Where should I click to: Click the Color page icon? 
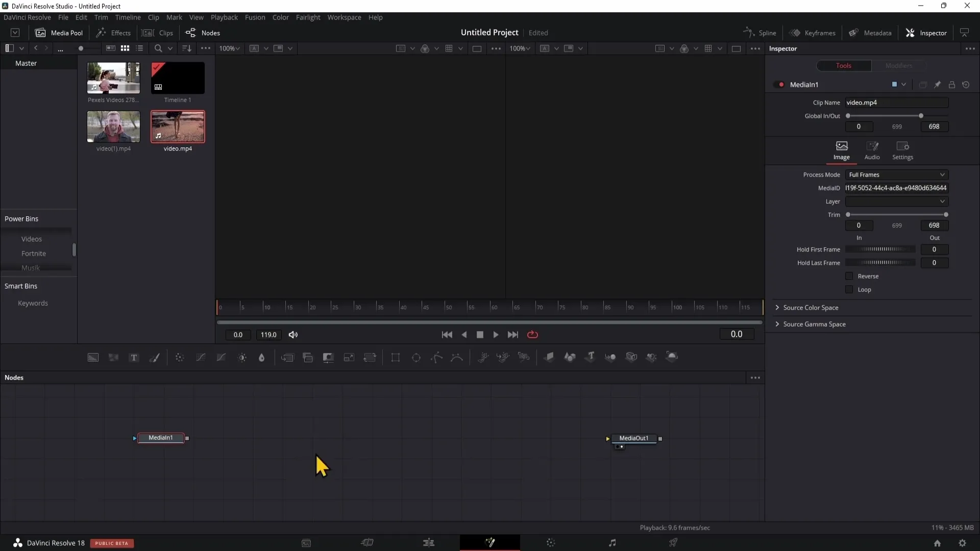pyautogui.click(x=551, y=543)
